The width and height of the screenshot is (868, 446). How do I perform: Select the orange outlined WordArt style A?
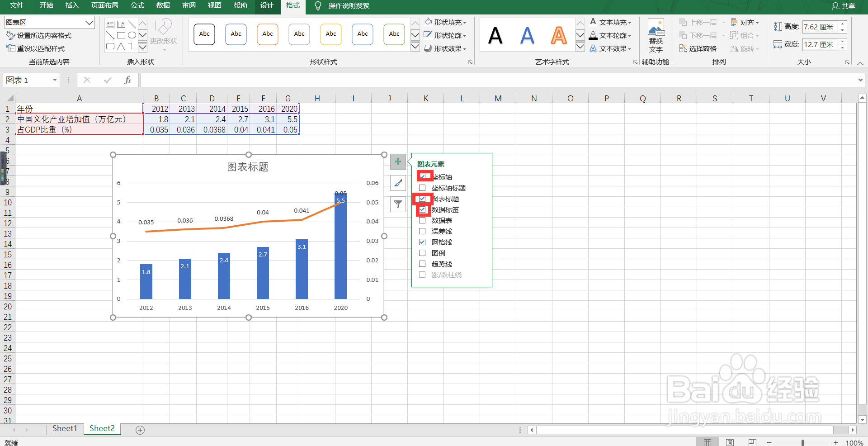click(x=559, y=35)
